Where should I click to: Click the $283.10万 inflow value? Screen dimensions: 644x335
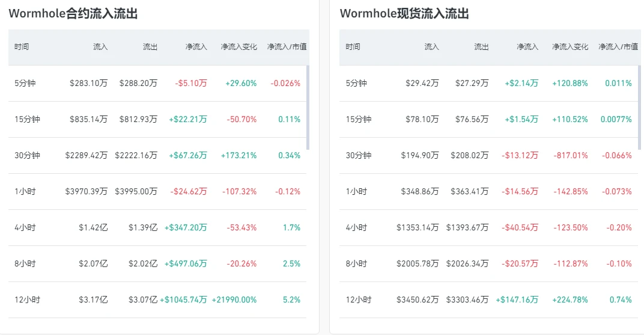(89, 84)
